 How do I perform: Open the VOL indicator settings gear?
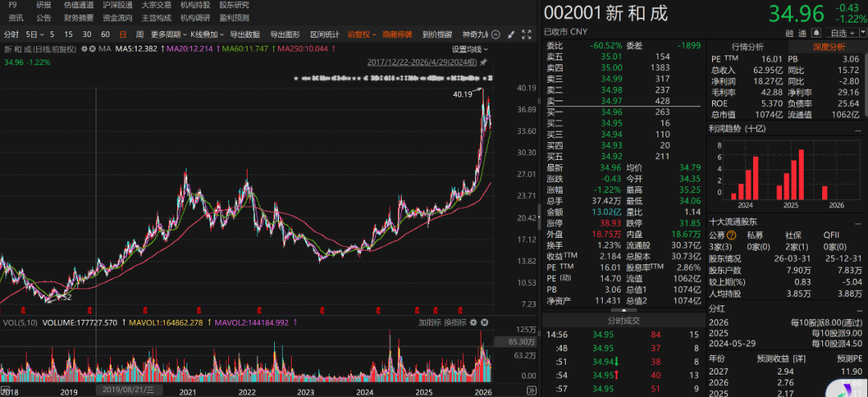point(473,322)
